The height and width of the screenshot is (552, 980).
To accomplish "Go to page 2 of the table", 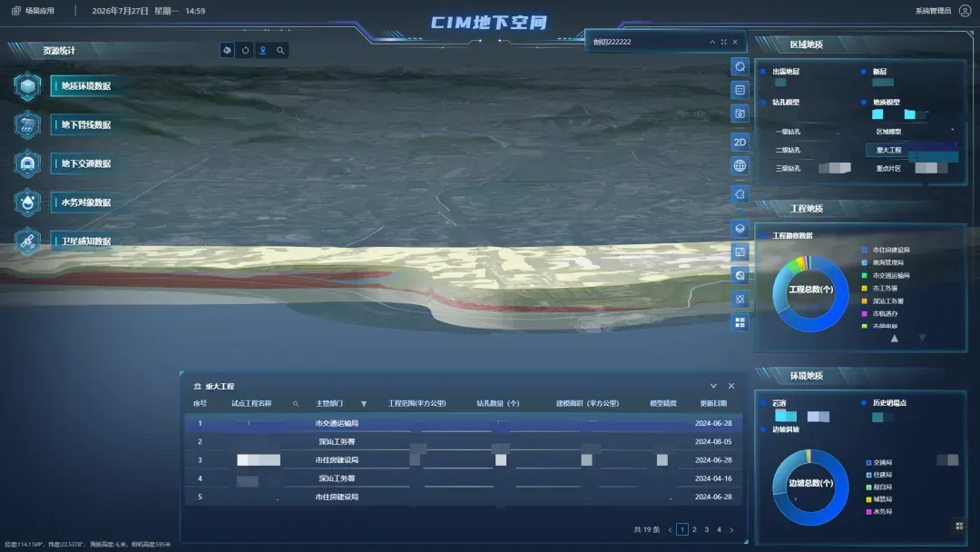I will pyautogui.click(x=694, y=529).
